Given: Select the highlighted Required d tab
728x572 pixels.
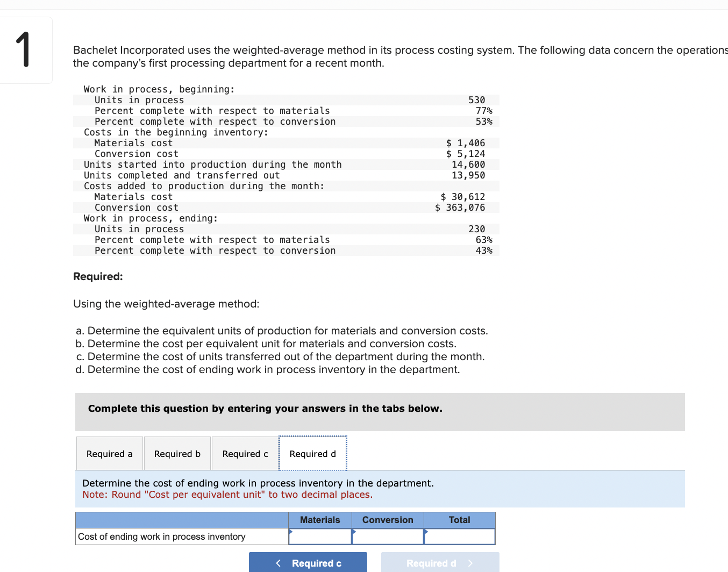Looking at the screenshot, I should click(312, 453).
